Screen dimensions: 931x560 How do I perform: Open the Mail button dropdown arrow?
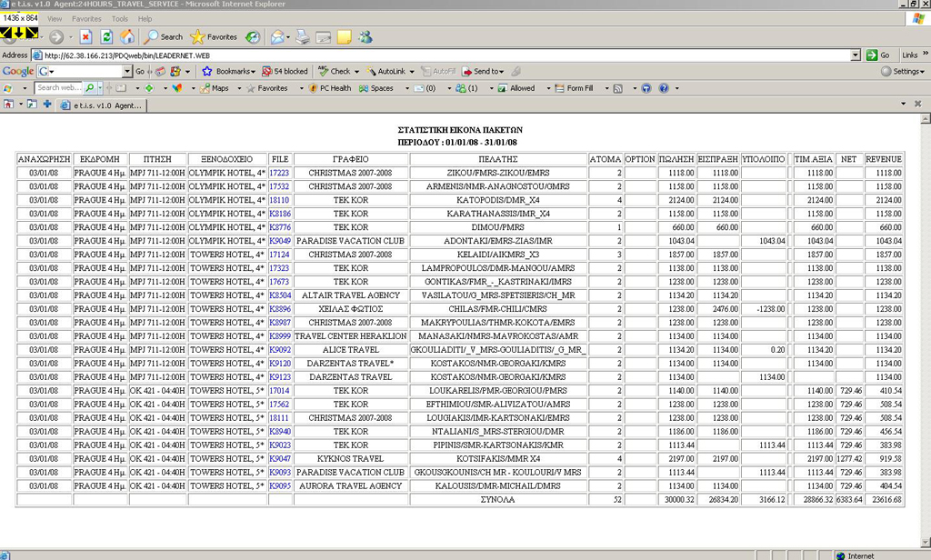point(288,37)
